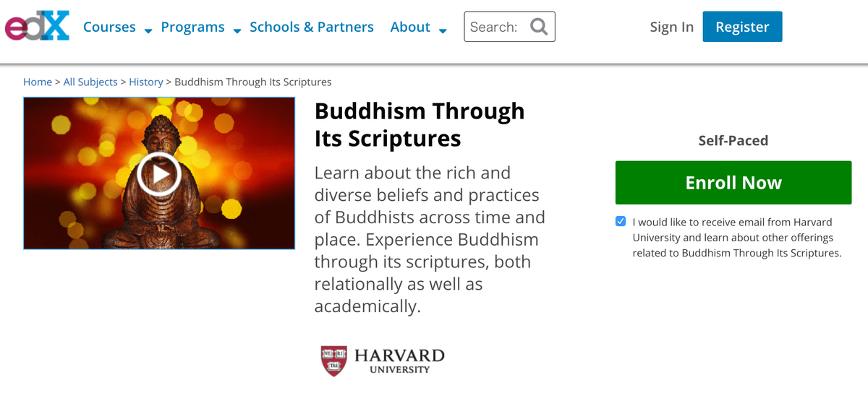Open the Schools & Partners menu

312,27
